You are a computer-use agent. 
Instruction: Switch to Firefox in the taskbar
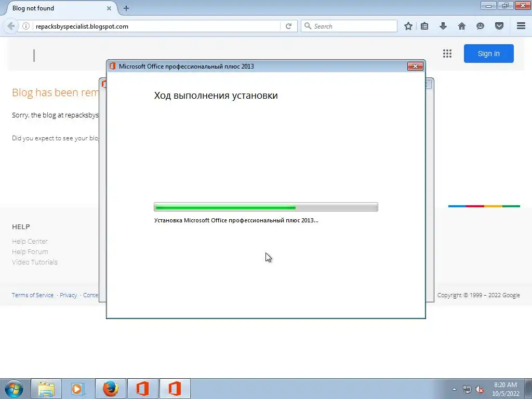click(x=111, y=389)
